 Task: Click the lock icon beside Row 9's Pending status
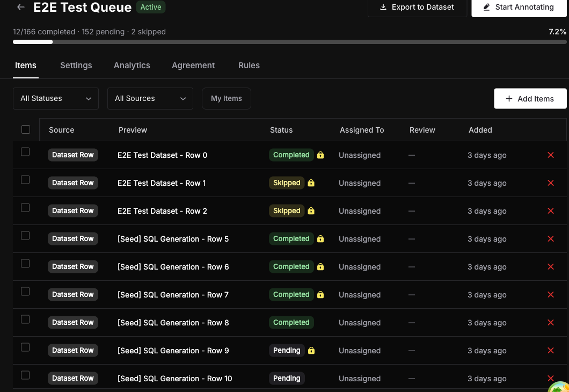coord(311,350)
